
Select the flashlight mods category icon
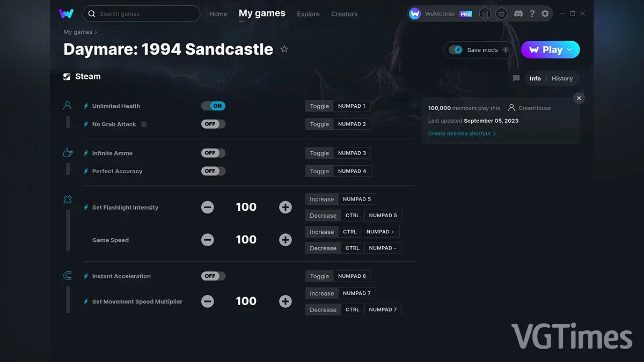point(67,199)
